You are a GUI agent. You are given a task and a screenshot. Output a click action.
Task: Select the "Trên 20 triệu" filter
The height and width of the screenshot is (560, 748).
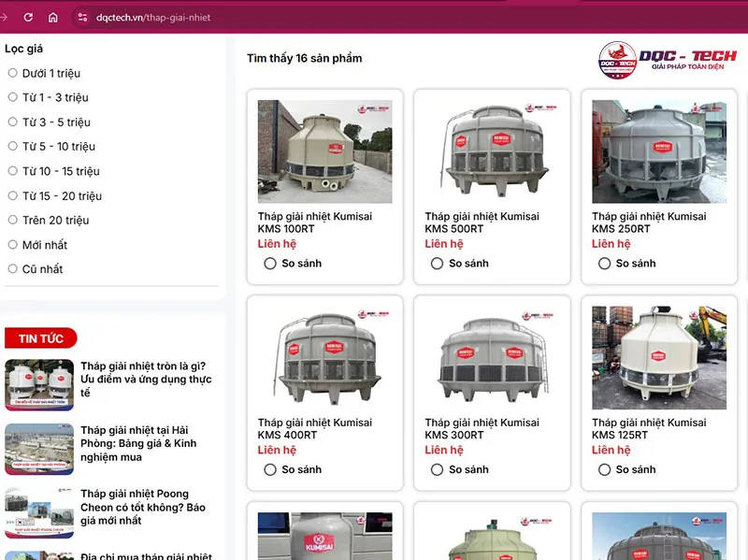(13, 220)
